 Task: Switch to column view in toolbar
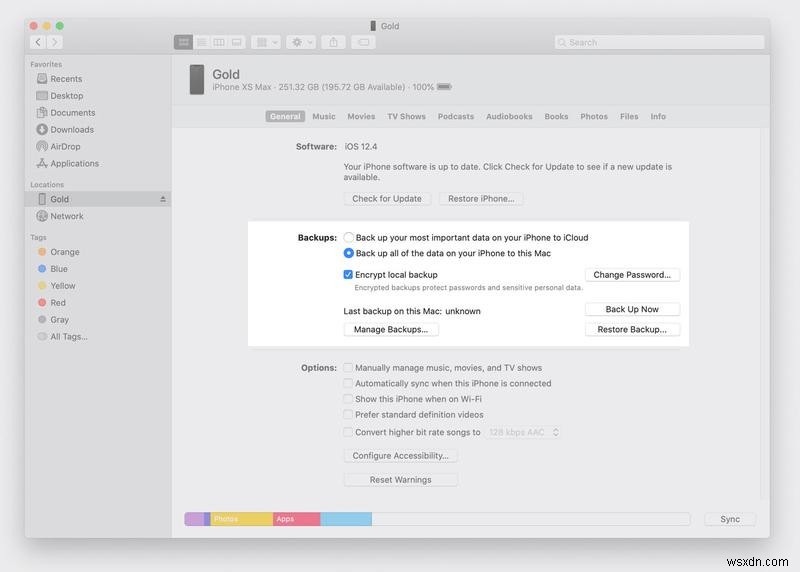click(219, 42)
